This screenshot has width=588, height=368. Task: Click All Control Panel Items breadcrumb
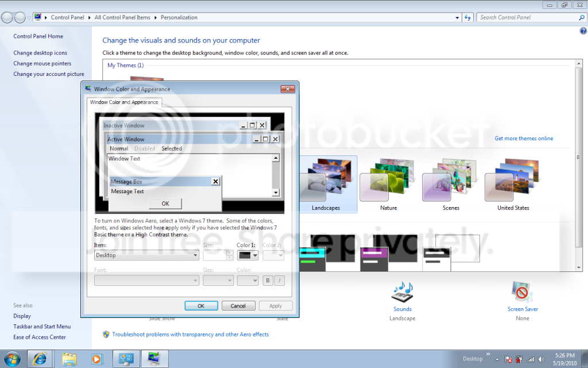point(122,17)
